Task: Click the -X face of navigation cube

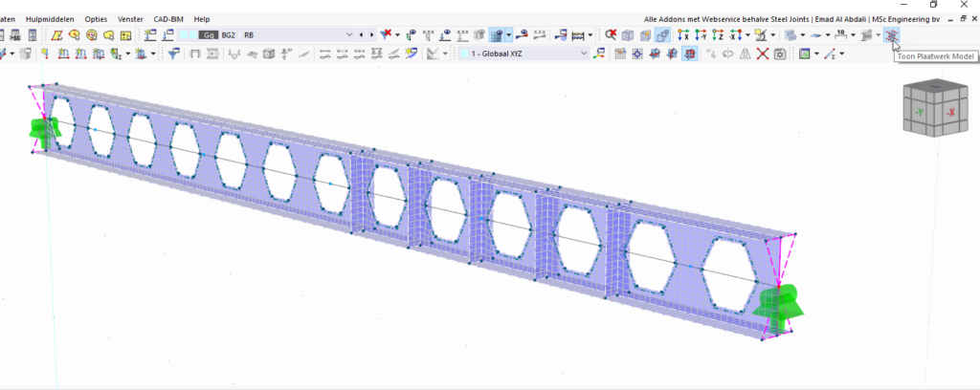Action: tap(951, 113)
